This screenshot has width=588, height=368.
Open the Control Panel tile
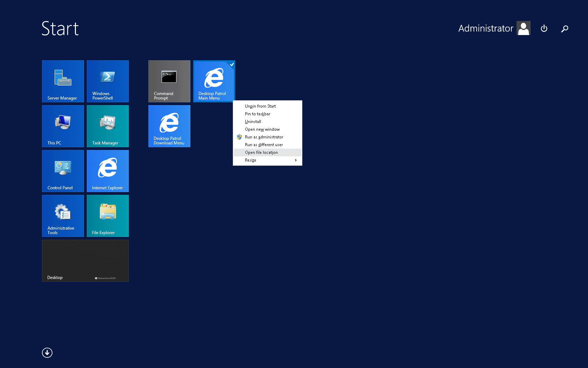[63, 171]
